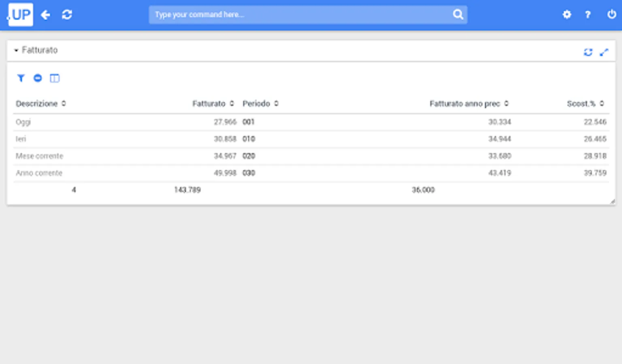The height and width of the screenshot is (364, 622).
Task: Click Scost value 39.759
Action: [595, 173]
